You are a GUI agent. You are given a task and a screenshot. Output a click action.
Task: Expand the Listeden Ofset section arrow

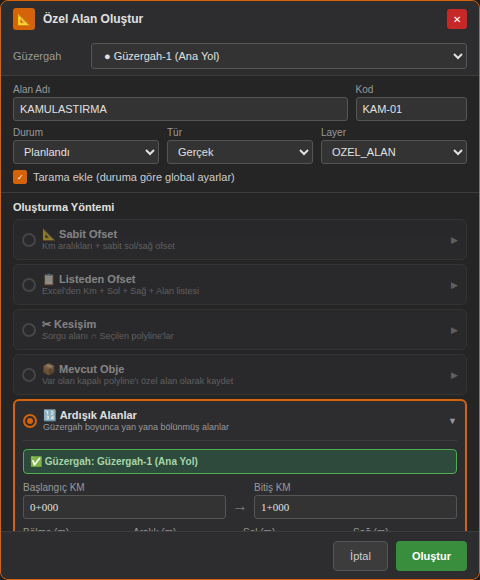coord(454,286)
